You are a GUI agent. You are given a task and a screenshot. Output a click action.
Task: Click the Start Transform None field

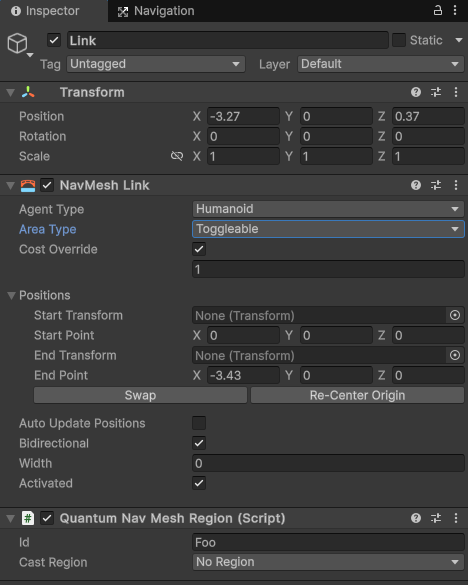click(x=319, y=316)
